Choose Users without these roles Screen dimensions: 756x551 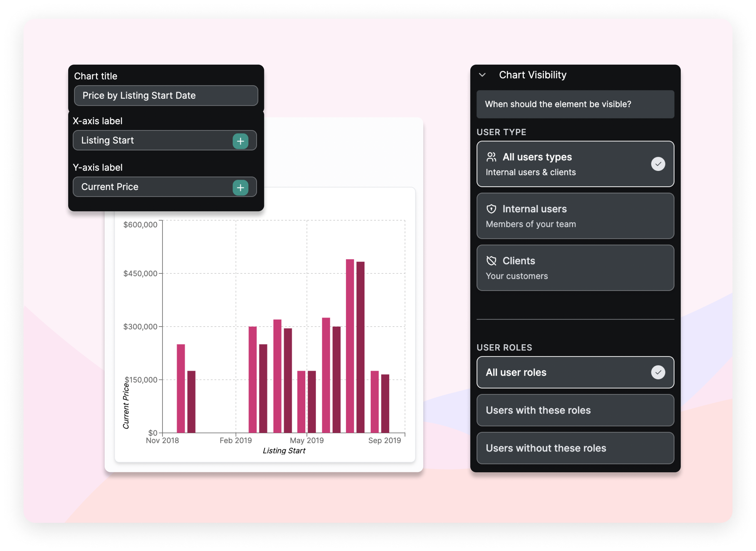click(575, 448)
